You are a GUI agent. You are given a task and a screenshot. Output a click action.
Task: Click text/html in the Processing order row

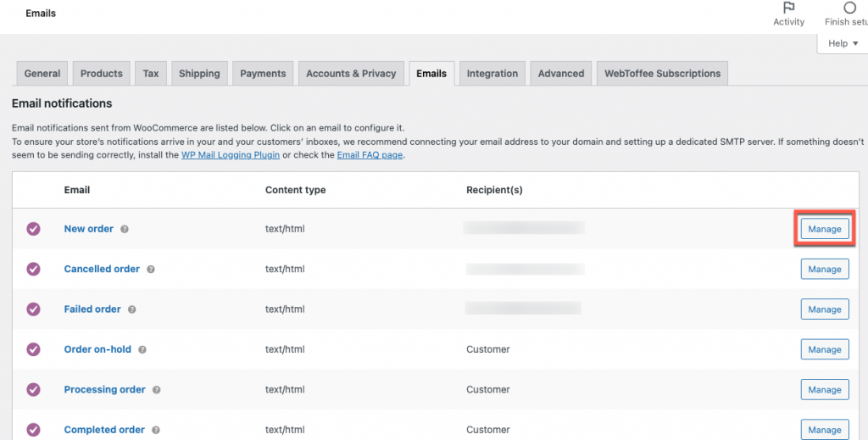click(x=285, y=390)
